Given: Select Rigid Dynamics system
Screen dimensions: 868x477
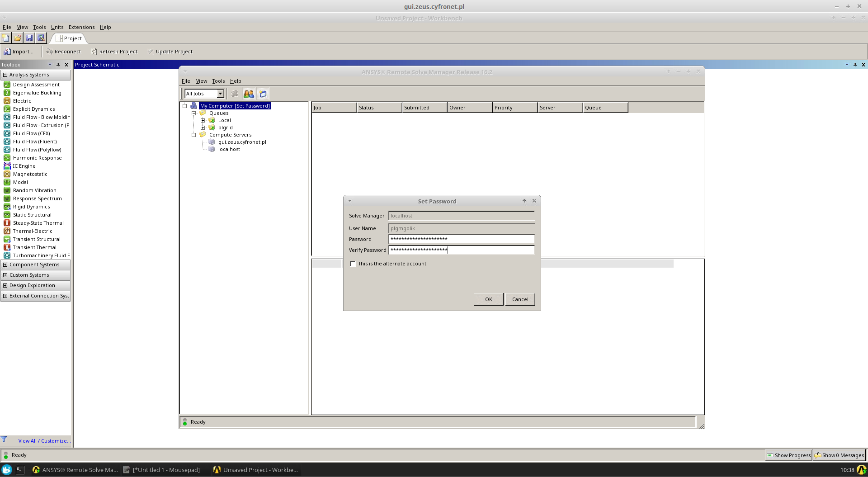Looking at the screenshot, I should (x=32, y=207).
